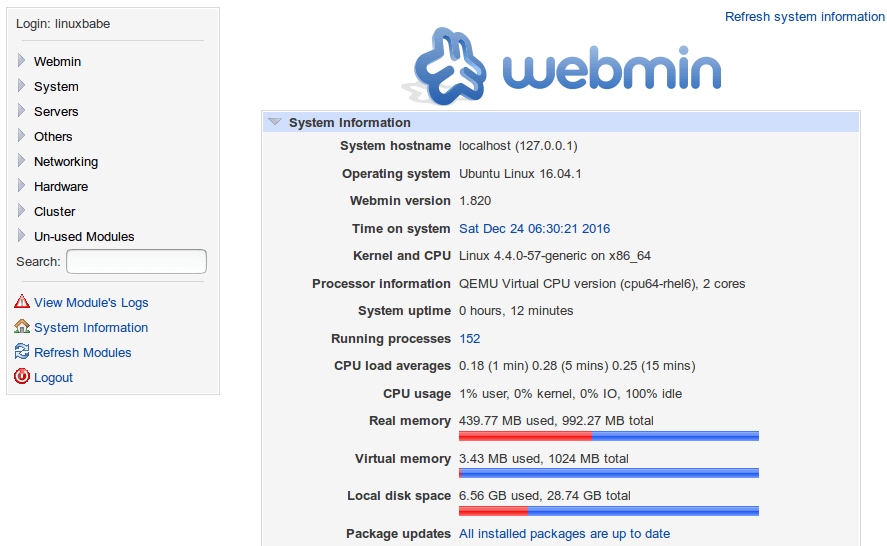
Task: Expand the Servers category arrow
Action: [22, 111]
